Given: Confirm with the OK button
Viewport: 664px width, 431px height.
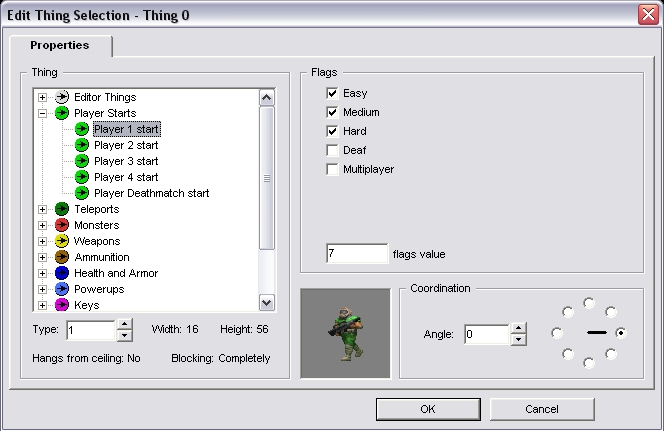Looking at the screenshot, I should 428,409.
